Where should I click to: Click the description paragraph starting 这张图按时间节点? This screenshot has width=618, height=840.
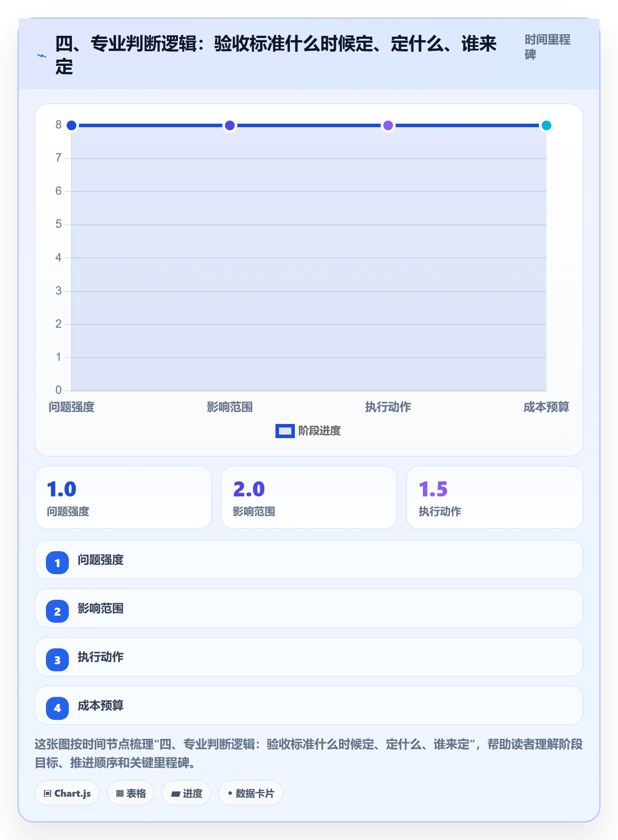(x=309, y=753)
